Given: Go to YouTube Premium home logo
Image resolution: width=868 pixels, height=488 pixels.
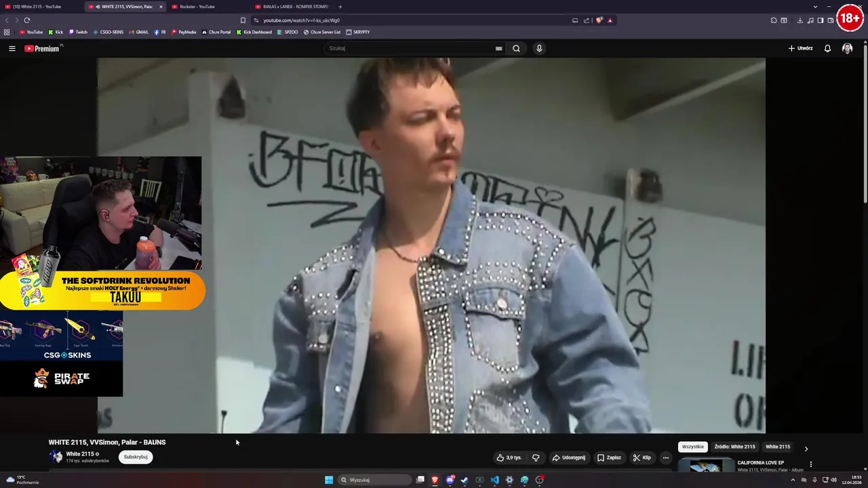Looking at the screenshot, I should coord(42,48).
